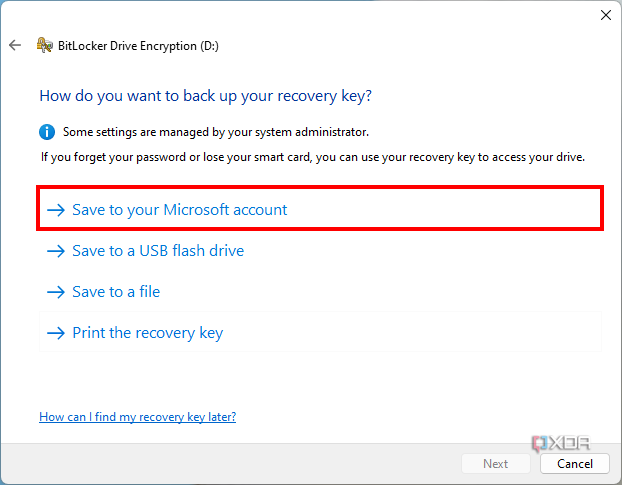The width and height of the screenshot is (622, 485).
Task: Pick the Save to a file option
Action: (116, 292)
